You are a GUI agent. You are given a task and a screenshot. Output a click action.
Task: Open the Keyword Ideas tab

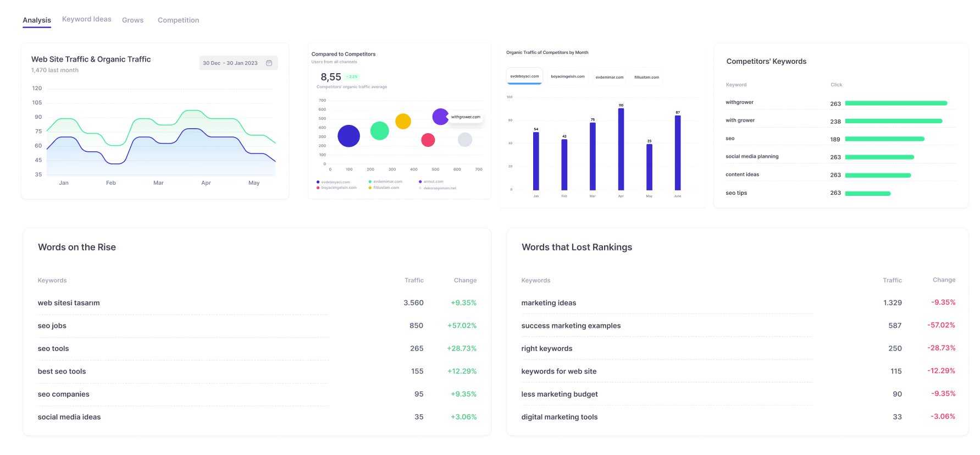pos(86,19)
